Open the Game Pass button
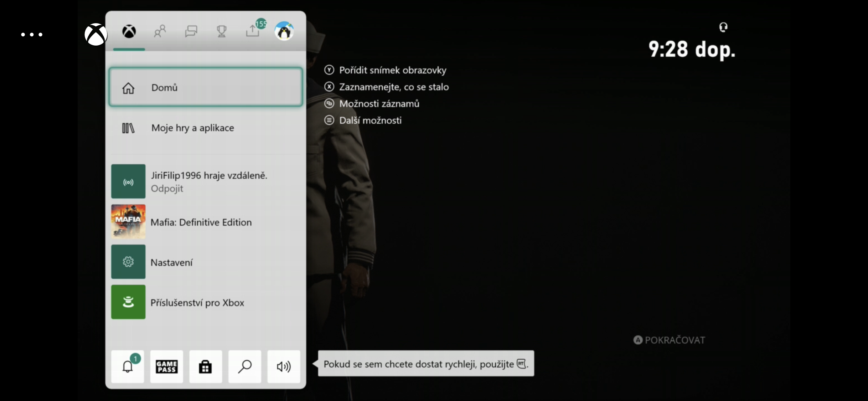Screen dimensions: 868x401 [x=166, y=366]
